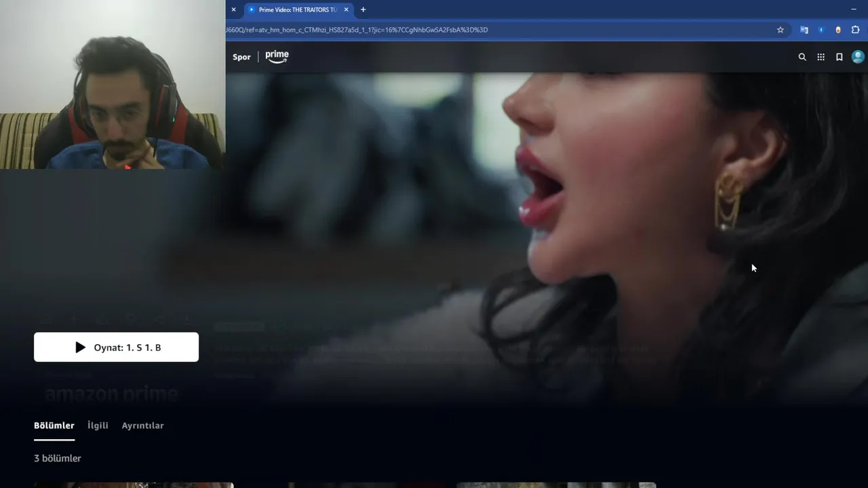Close the tab left of Prime Video tab
Image resolution: width=868 pixels, height=488 pixels.
click(x=233, y=9)
